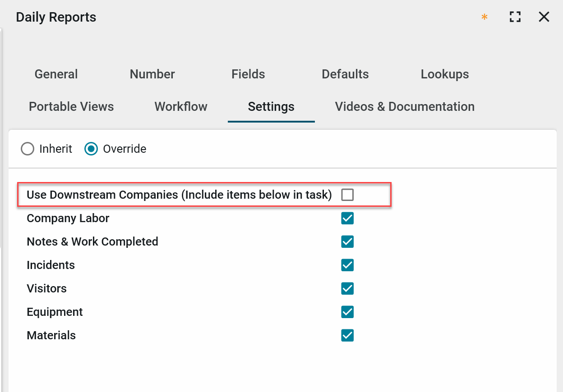Switch to the Number tab

point(152,74)
